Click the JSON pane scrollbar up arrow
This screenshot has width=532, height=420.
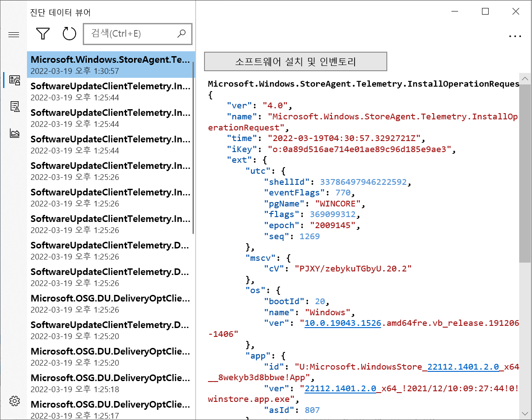click(525, 79)
